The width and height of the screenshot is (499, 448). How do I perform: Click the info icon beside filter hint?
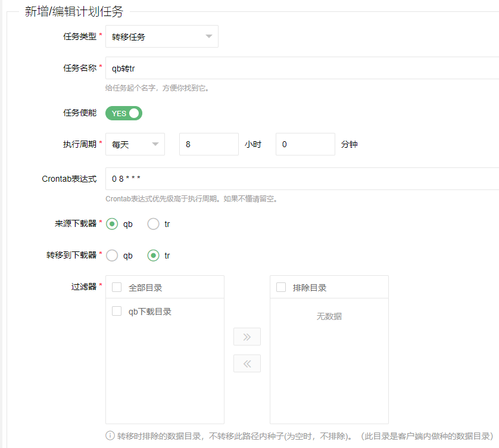click(x=110, y=435)
